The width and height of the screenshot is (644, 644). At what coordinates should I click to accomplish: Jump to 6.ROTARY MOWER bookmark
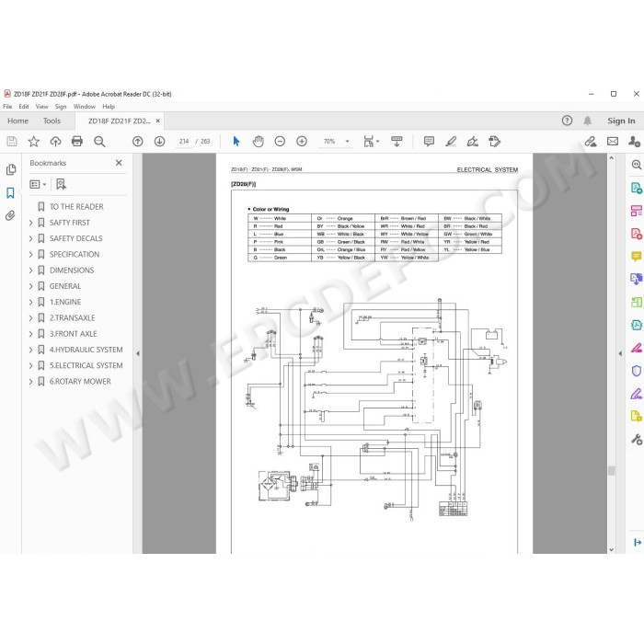pos(80,382)
